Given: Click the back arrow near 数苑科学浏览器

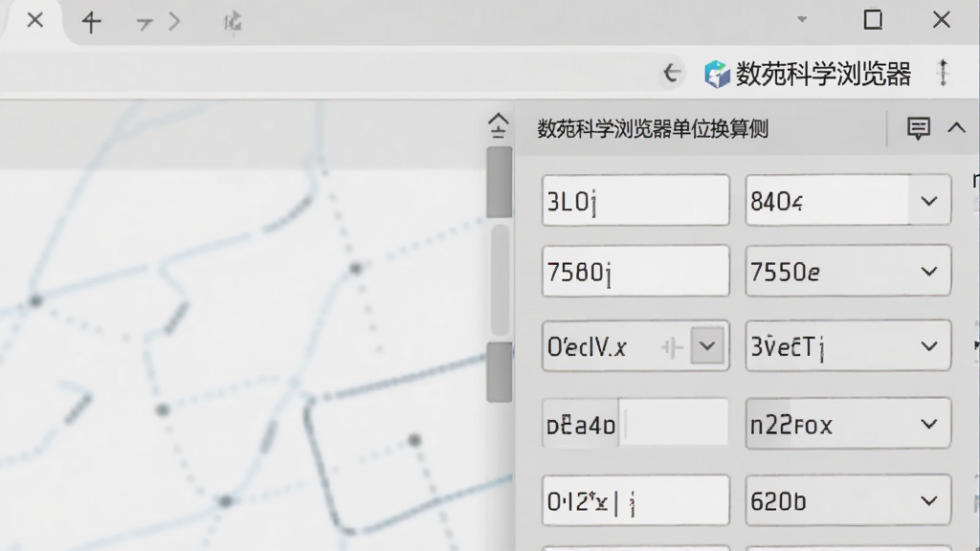Looking at the screenshot, I should pos(672,73).
